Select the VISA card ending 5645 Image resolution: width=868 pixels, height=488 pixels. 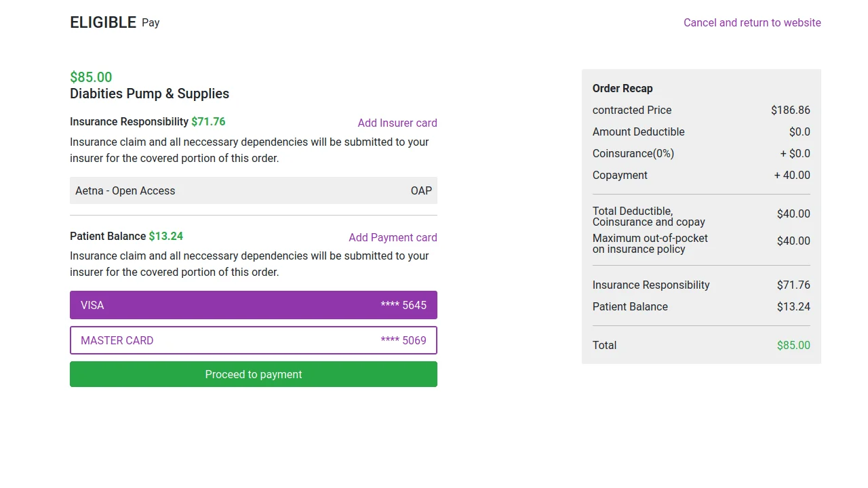point(254,305)
